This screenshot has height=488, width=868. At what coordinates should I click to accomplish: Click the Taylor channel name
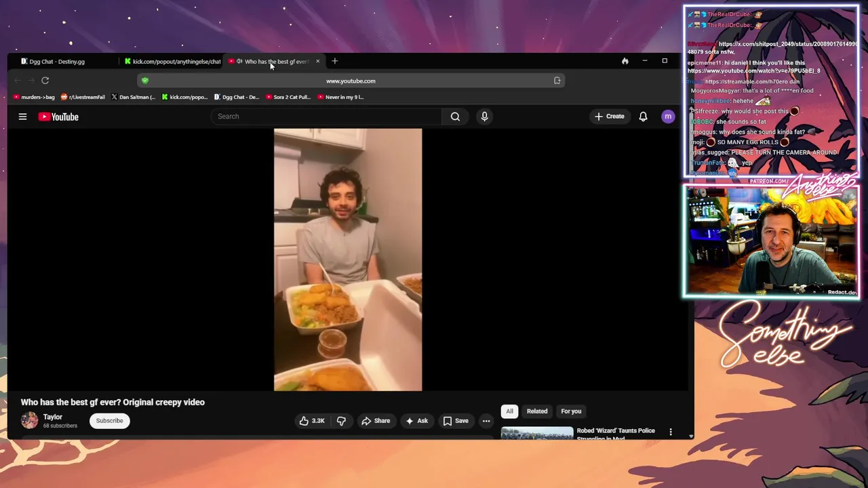tap(53, 417)
